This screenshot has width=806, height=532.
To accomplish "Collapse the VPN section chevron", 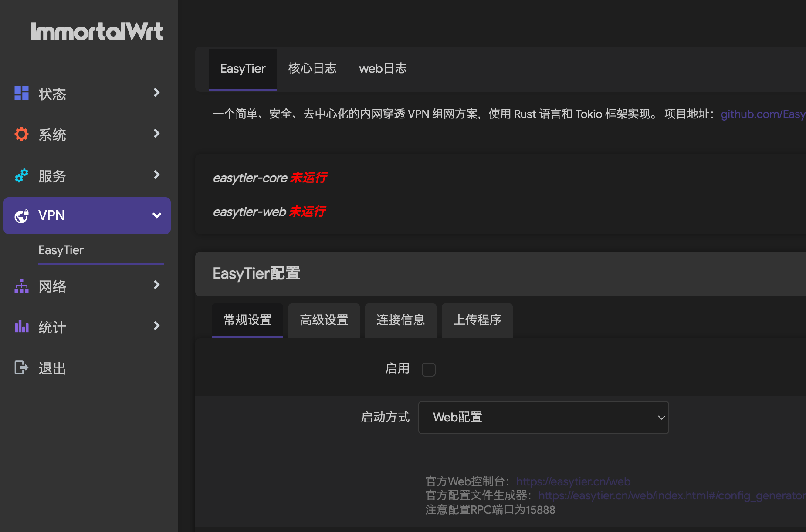I will click(156, 215).
